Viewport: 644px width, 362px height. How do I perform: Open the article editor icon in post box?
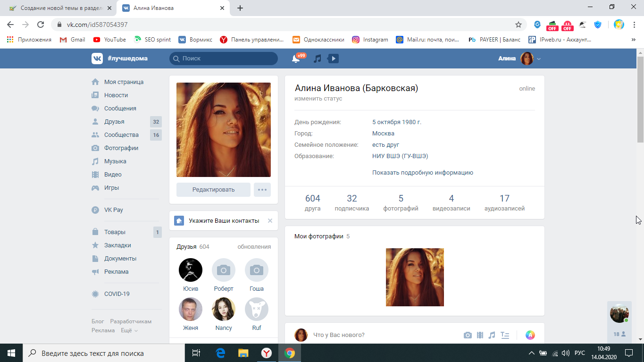point(505,335)
